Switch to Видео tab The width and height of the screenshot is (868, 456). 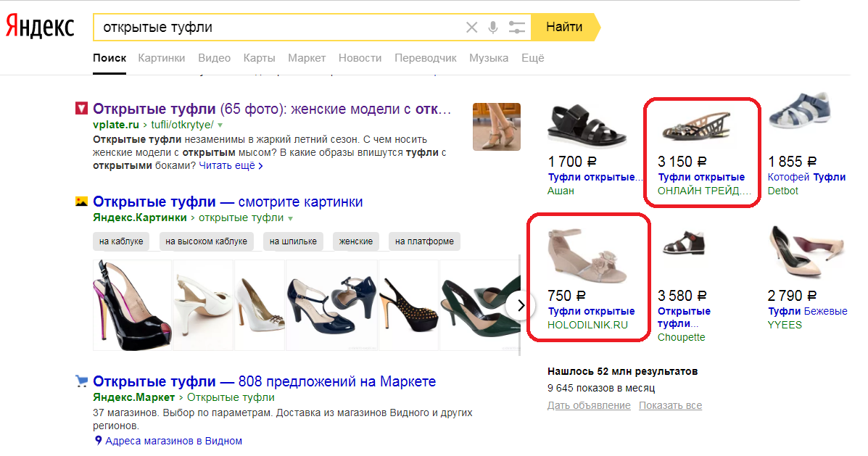[214, 58]
